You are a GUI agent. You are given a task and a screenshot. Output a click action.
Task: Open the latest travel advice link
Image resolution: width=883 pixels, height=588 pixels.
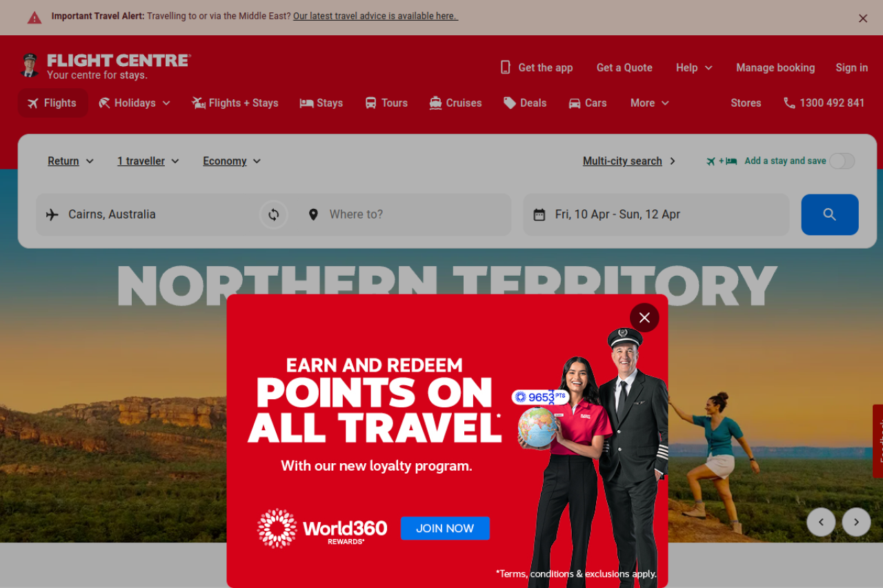[375, 16]
